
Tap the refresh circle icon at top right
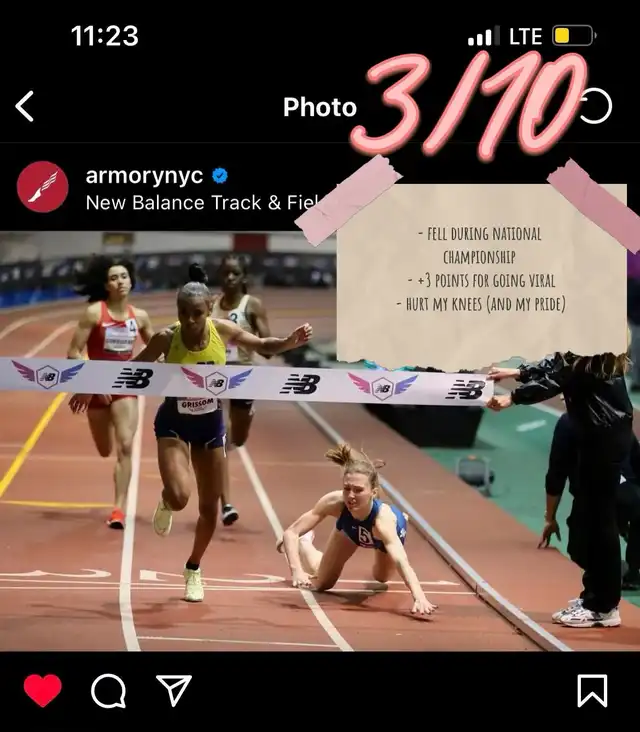point(596,106)
